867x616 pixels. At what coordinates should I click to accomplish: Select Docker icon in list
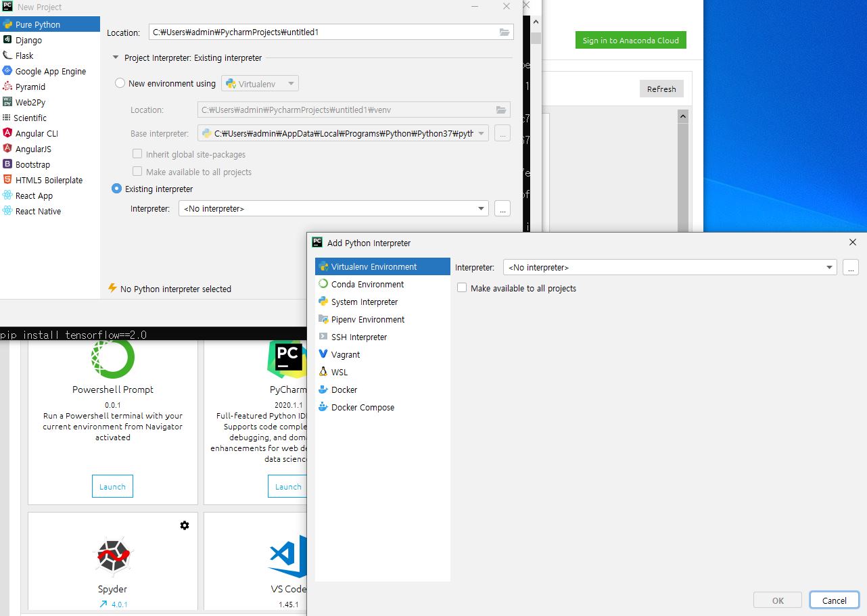324,389
